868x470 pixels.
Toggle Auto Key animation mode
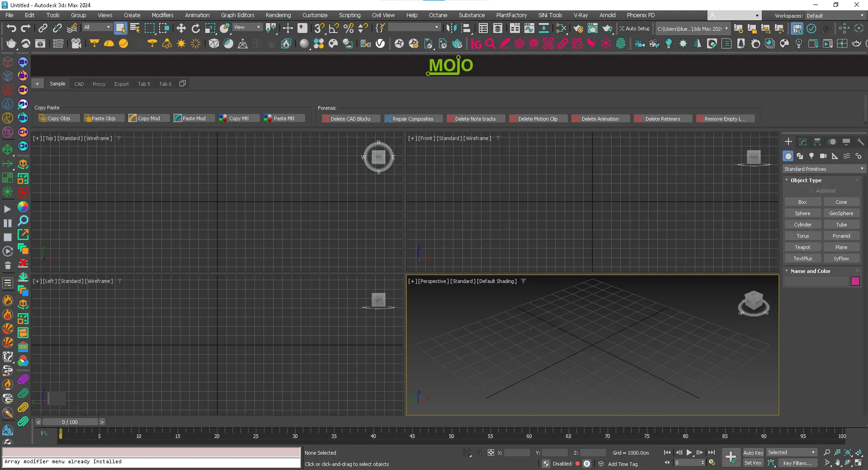click(x=753, y=452)
